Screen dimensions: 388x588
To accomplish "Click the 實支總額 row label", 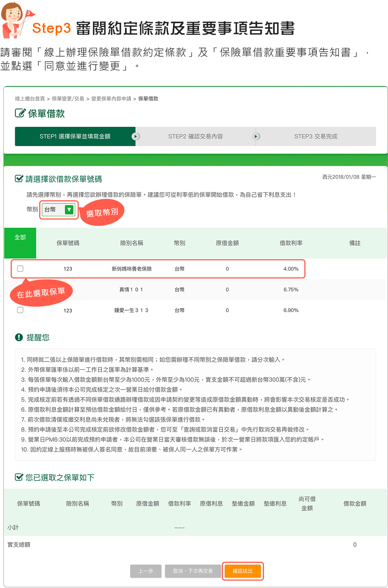I will coord(19,545).
